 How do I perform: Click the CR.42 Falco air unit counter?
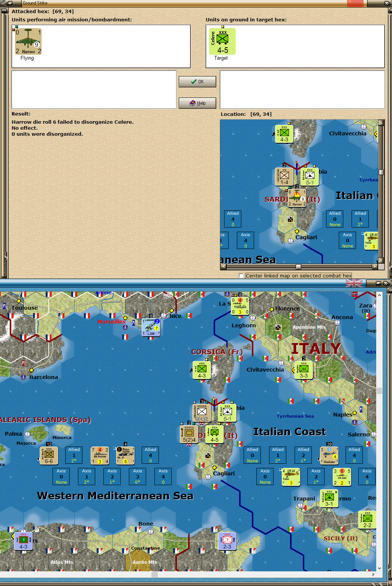tap(292, 477)
